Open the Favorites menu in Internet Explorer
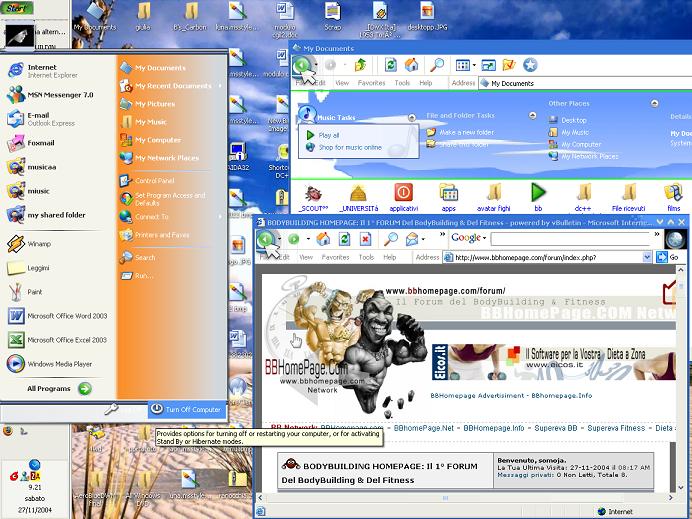The image size is (692, 519). click(x=334, y=257)
